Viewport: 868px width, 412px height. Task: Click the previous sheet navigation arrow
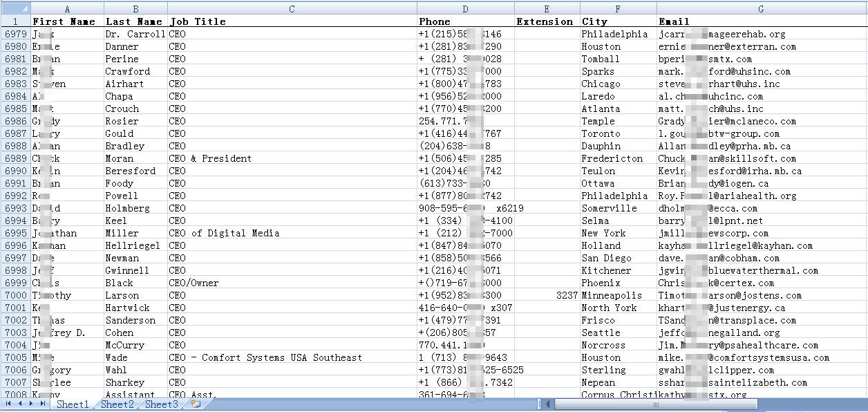[21, 404]
